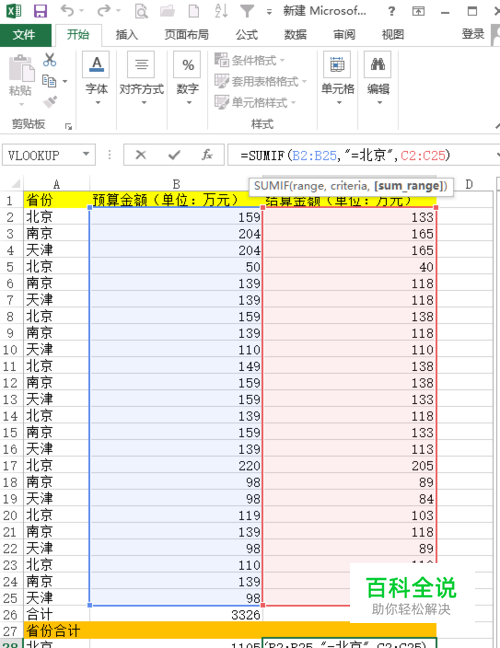Screen dimensions: 500x648
Task: Switch to the Home (开始) tab
Action: click(x=78, y=34)
